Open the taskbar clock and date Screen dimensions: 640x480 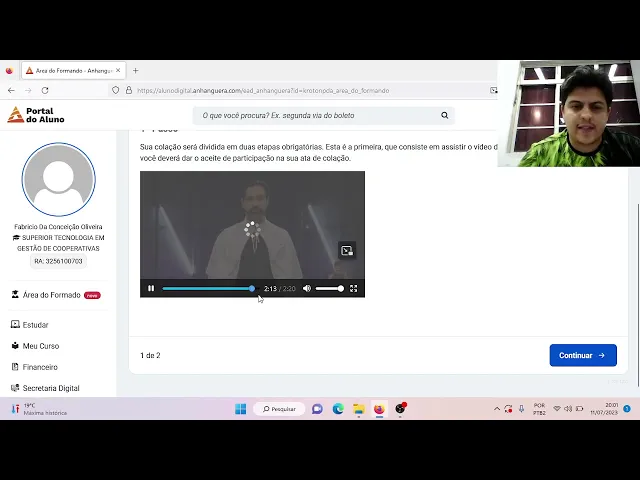point(604,409)
